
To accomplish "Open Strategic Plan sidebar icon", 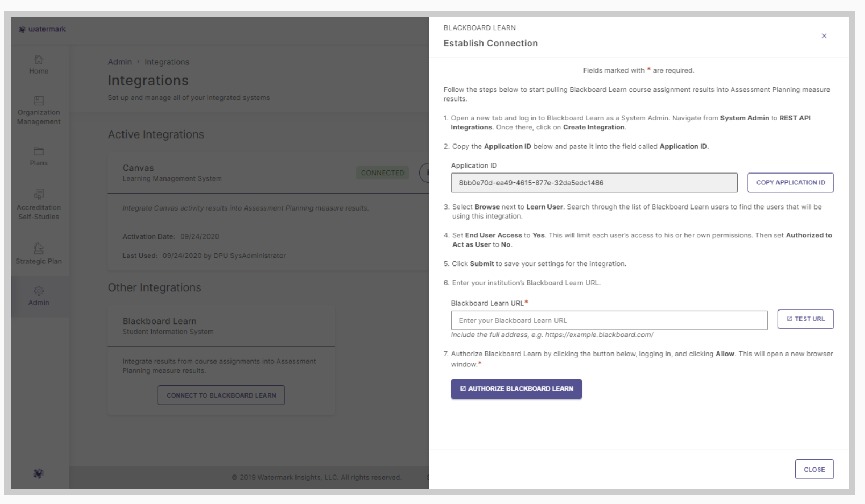I will (x=39, y=248).
